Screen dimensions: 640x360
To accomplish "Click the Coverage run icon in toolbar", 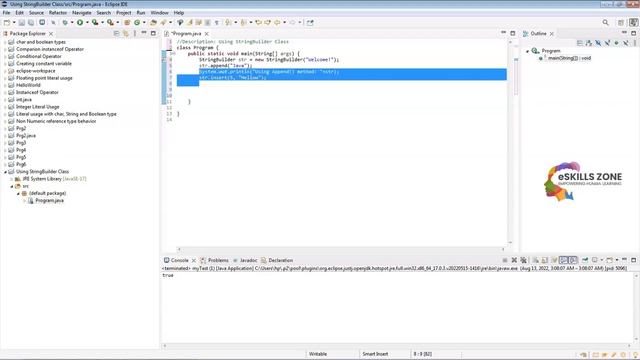I will [x=95, y=23].
